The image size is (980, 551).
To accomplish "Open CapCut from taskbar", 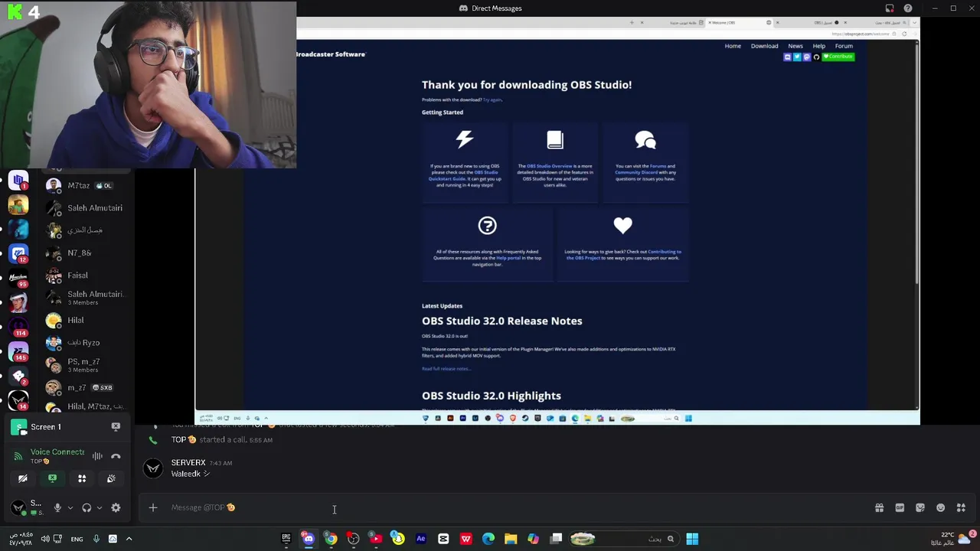I will point(443,539).
